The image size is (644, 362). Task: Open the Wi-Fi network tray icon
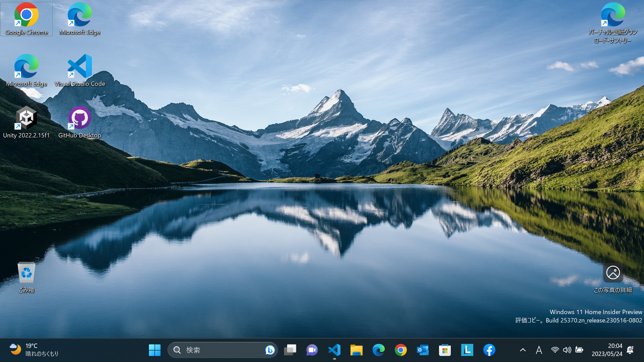tap(555, 350)
